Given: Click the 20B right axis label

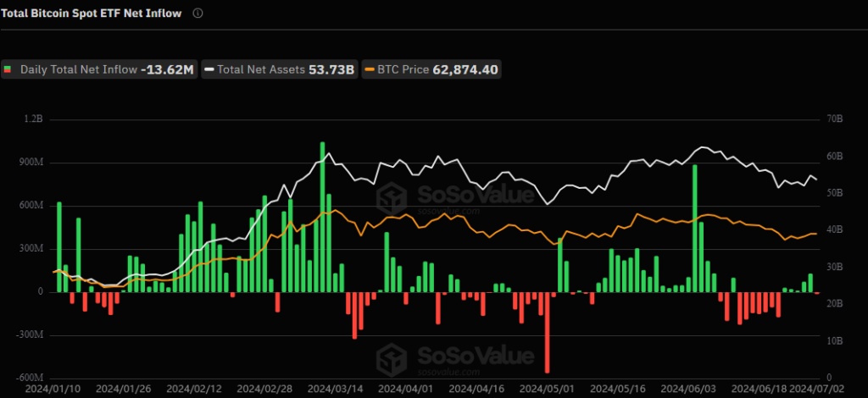Looking at the screenshot, I should [x=835, y=304].
